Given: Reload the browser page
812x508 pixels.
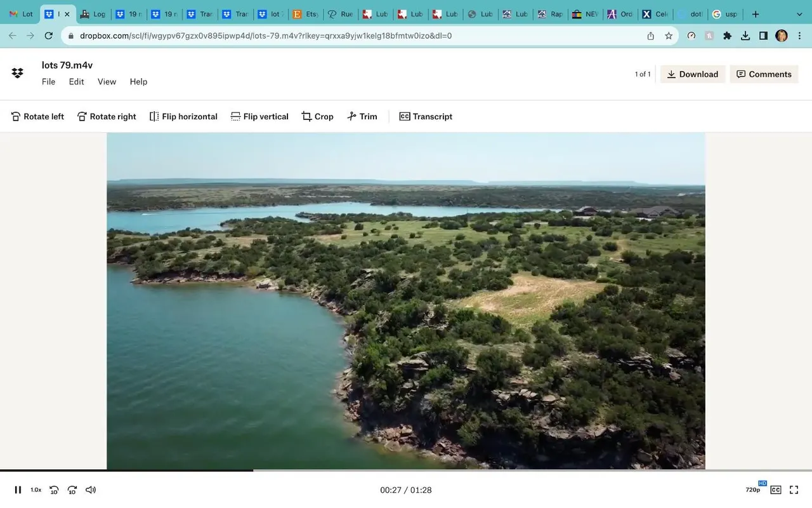Looking at the screenshot, I should coord(48,36).
